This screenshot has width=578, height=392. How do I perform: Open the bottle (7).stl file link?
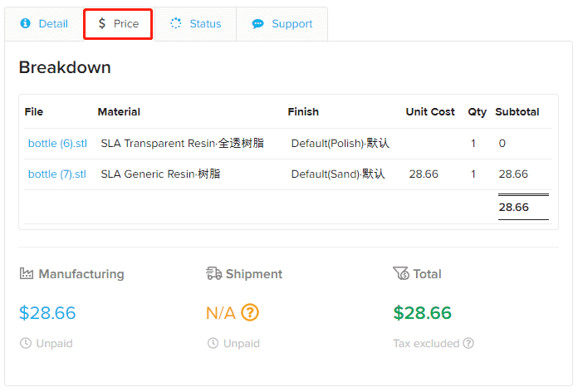tap(57, 174)
